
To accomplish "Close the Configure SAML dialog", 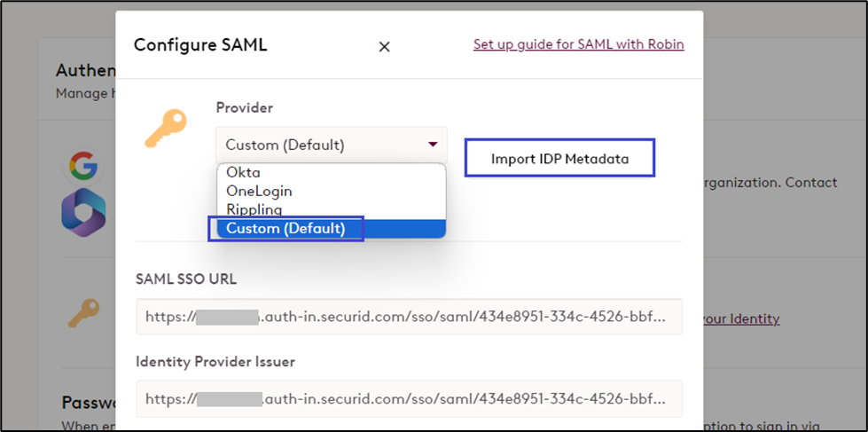I will coord(384,47).
